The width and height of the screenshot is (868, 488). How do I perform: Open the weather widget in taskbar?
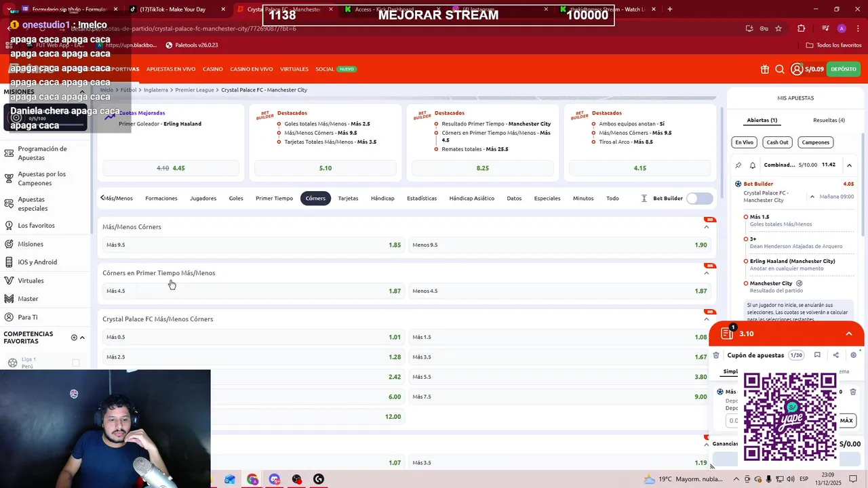coord(684,479)
